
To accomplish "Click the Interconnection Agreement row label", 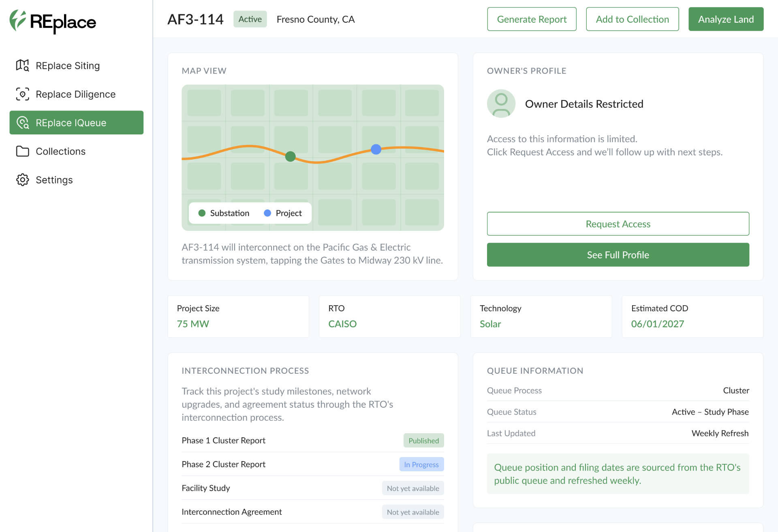I will (232, 512).
